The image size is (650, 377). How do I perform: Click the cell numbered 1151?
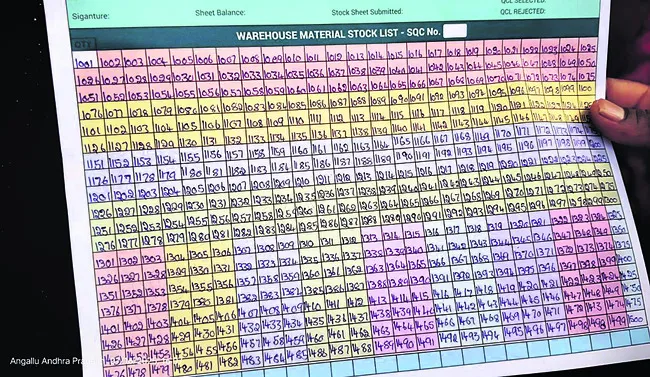[96, 163]
